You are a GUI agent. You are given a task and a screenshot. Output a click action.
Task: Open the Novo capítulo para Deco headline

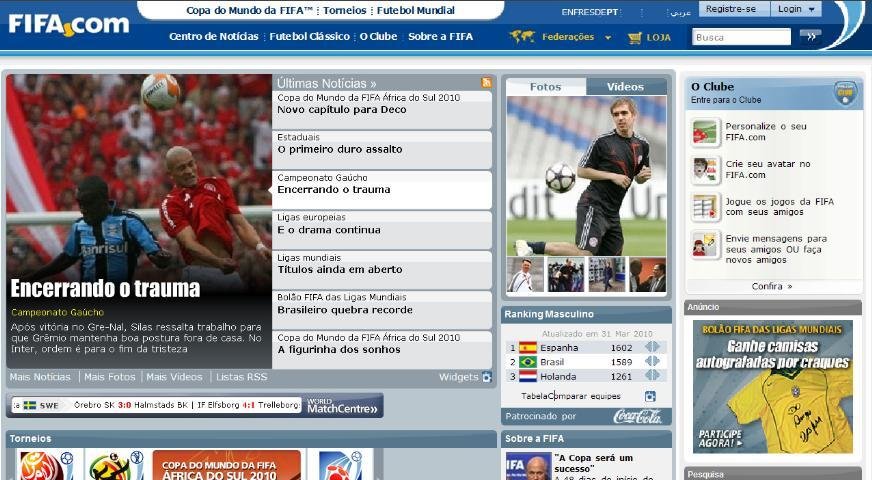point(342,110)
